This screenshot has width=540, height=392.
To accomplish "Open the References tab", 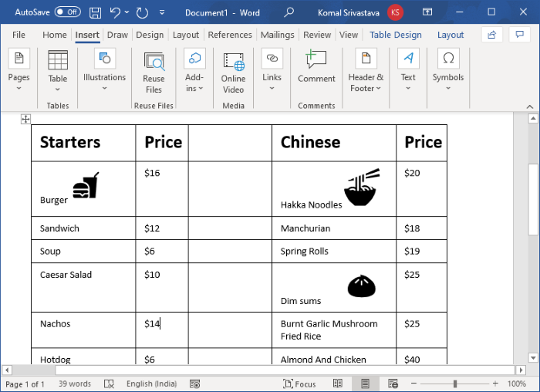I will click(230, 35).
